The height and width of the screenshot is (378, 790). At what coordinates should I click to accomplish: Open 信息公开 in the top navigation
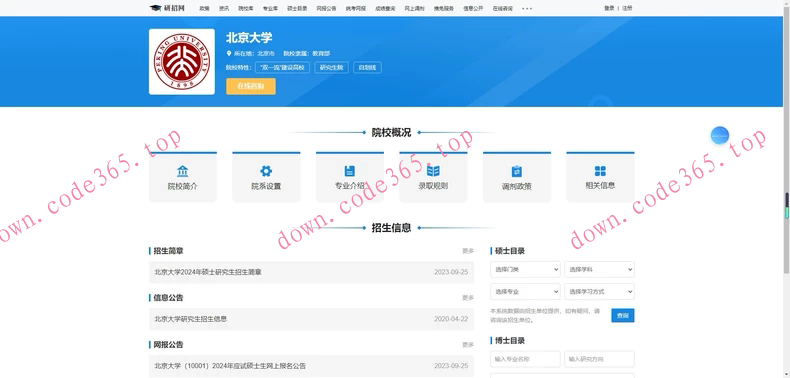(473, 9)
